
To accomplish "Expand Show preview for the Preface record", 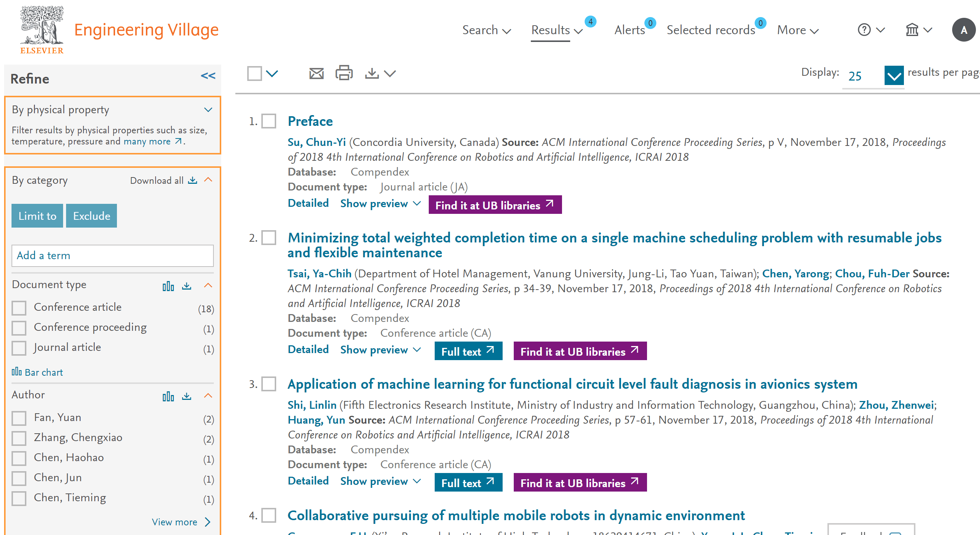I will 380,203.
